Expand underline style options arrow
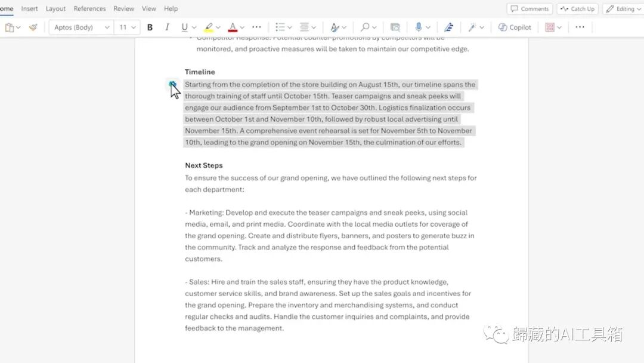The width and height of the screenshot is (644, 363). click(x=194, y=27)
